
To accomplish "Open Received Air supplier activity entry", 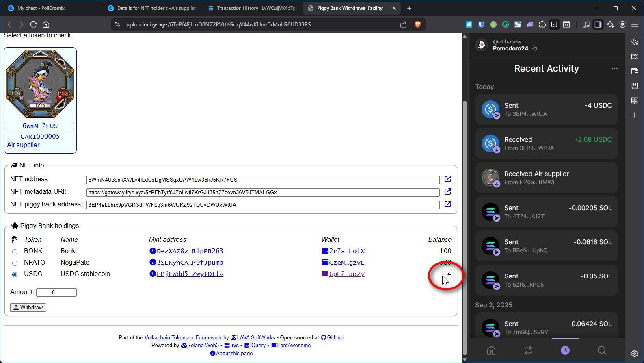I will (547, 178).
